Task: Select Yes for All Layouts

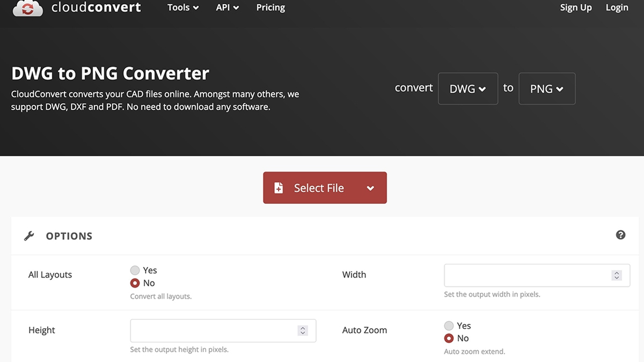Action: pos(135,270)
